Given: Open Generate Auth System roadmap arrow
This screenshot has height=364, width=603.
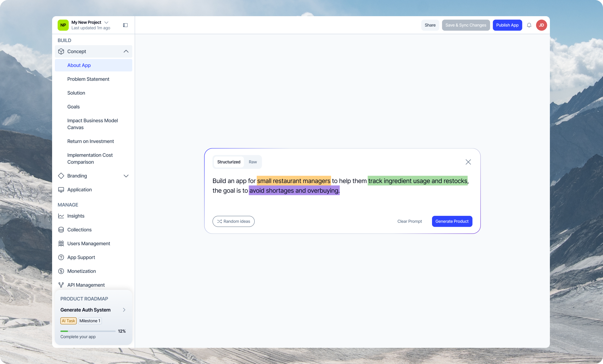Looking at the screenshot, I should [x=124, y=310].
